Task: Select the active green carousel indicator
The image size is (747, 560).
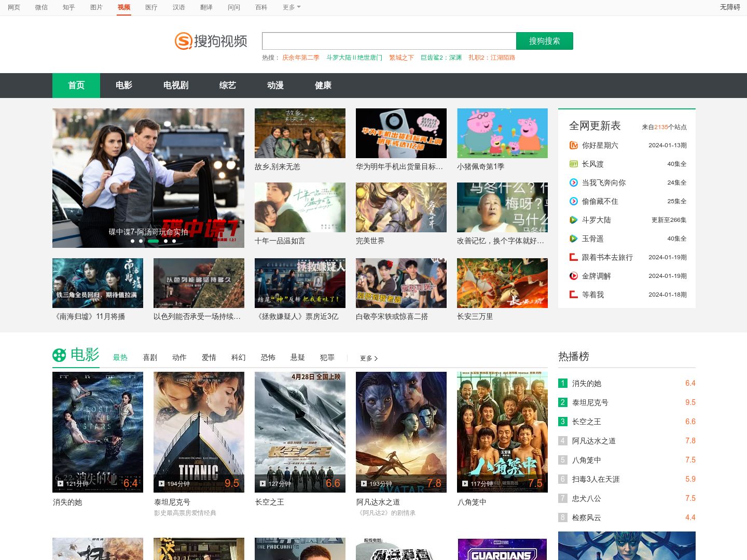Action: pos(153,241)
